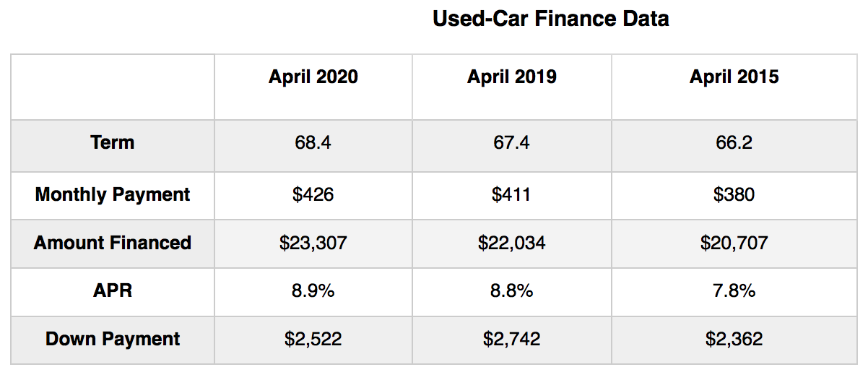Click the 68.4 term cell
Viewport: 868px width, 380px height.
pyautogui.click(x=313, y=143)
